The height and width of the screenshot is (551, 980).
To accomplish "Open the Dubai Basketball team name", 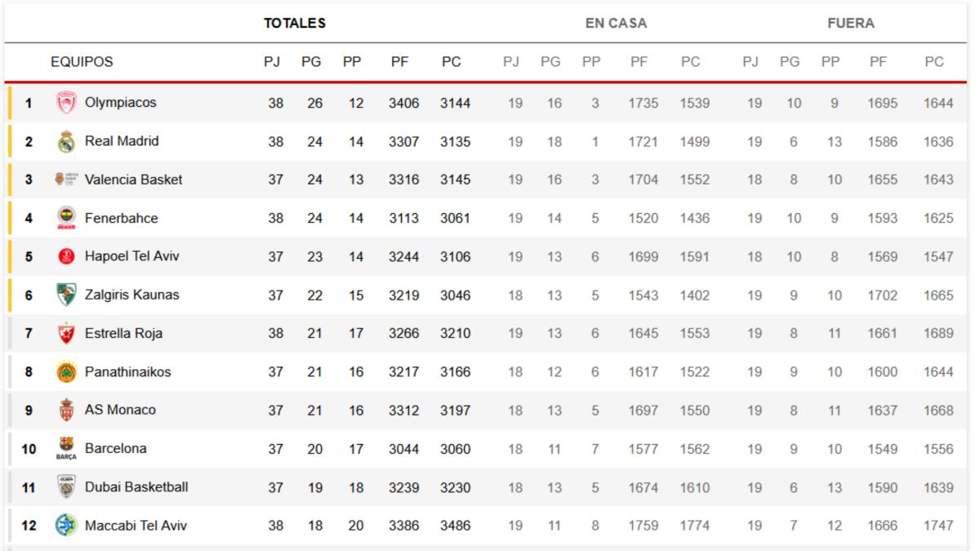I will tap(136, 487).
